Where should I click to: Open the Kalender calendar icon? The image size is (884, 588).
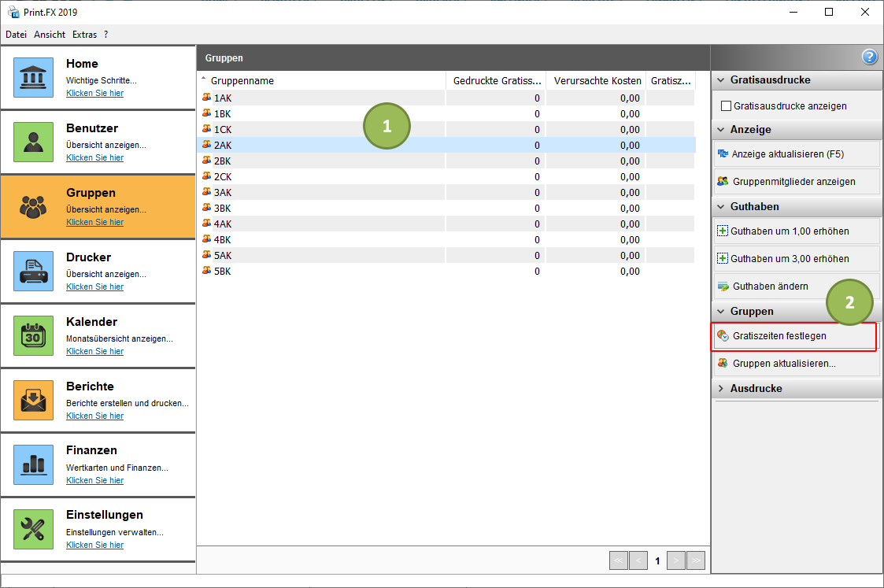pos(33,335)
